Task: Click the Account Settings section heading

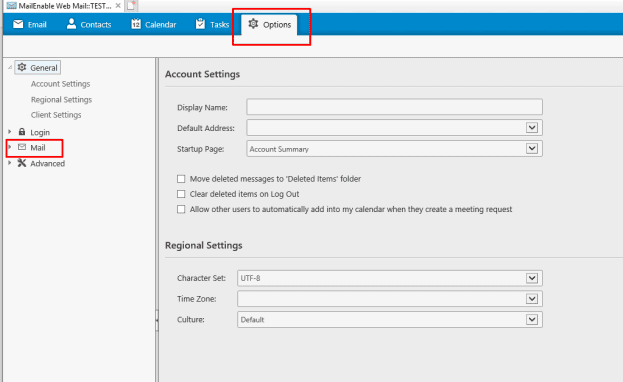Action: [x=202, y=74]
